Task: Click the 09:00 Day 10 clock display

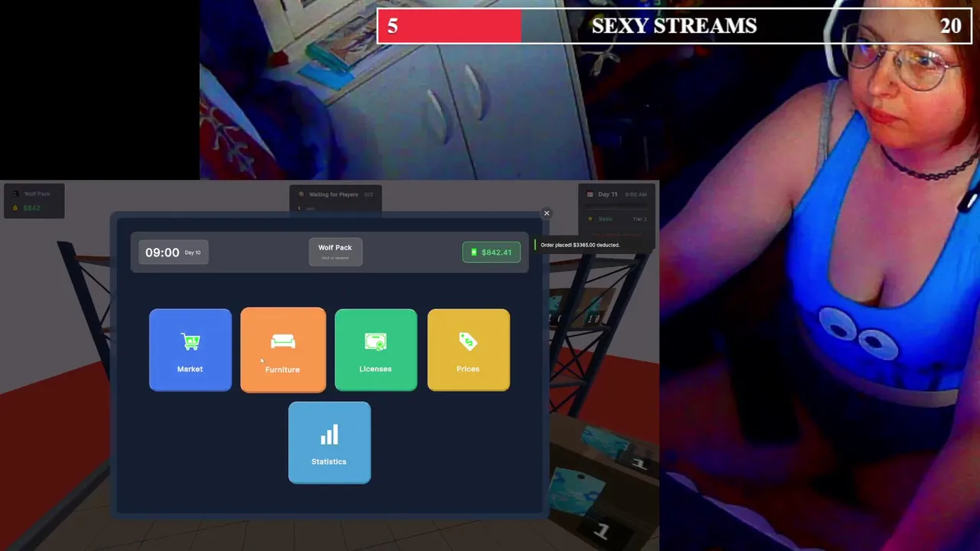Action: (174, 252)
